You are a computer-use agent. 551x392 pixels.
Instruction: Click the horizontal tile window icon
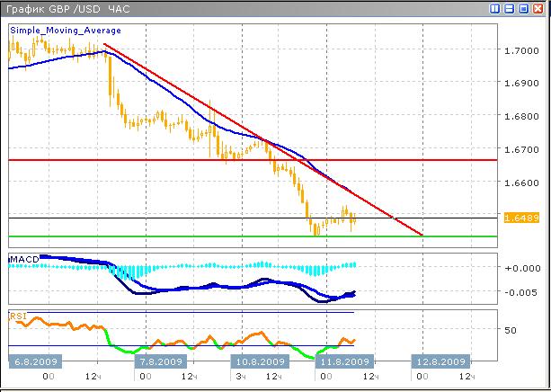pyautogui.click(x=510, y=9)
